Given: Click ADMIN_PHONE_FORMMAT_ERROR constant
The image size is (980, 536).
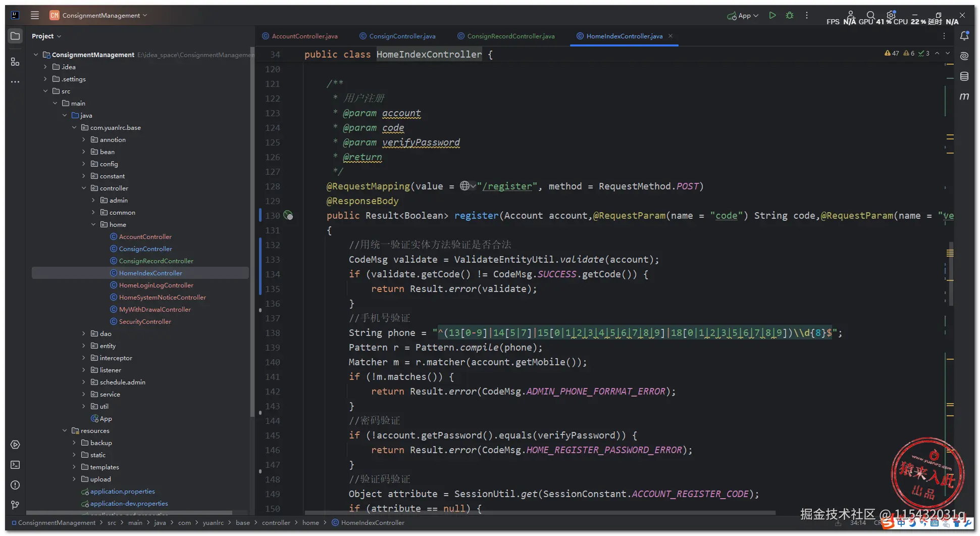Looking at the screenshot, I should [595, 391].
